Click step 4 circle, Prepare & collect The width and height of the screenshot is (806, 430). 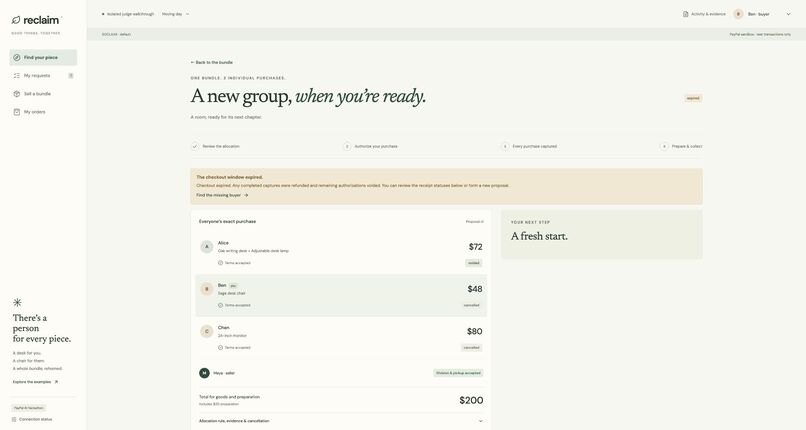(x=664, y=146)
